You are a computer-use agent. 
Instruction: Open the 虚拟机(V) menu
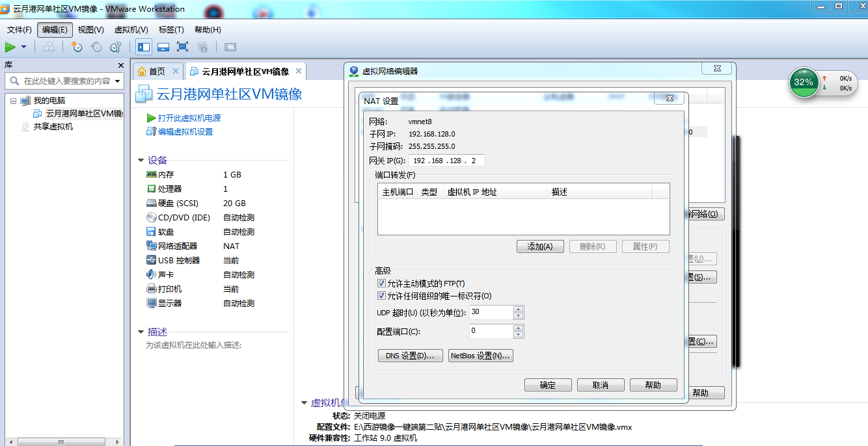[131, 30]
